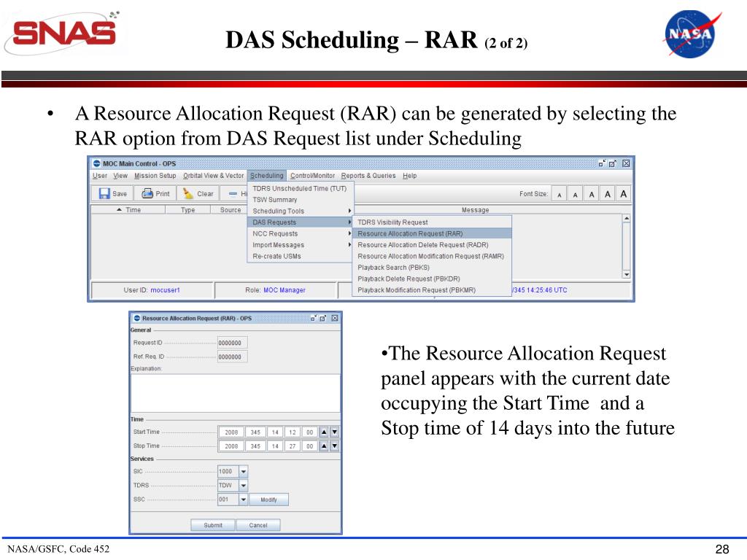This screenshot has width=747, height=560.
Task: Click the Clear broom toolbar button
Action: point(198,193)
